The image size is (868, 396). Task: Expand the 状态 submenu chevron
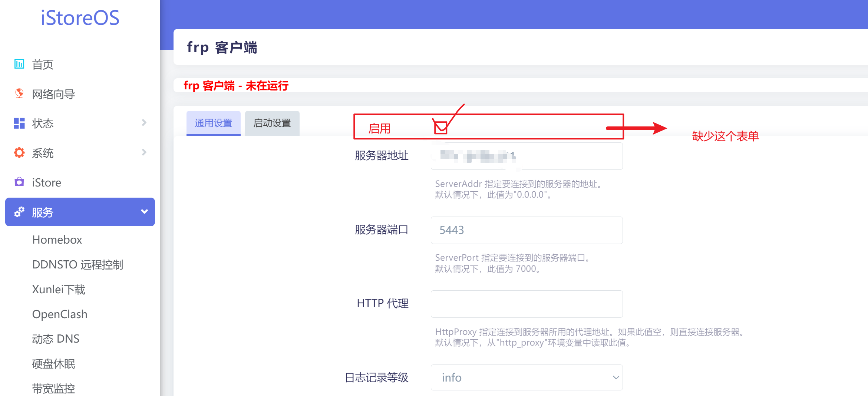tap(144, 123)
